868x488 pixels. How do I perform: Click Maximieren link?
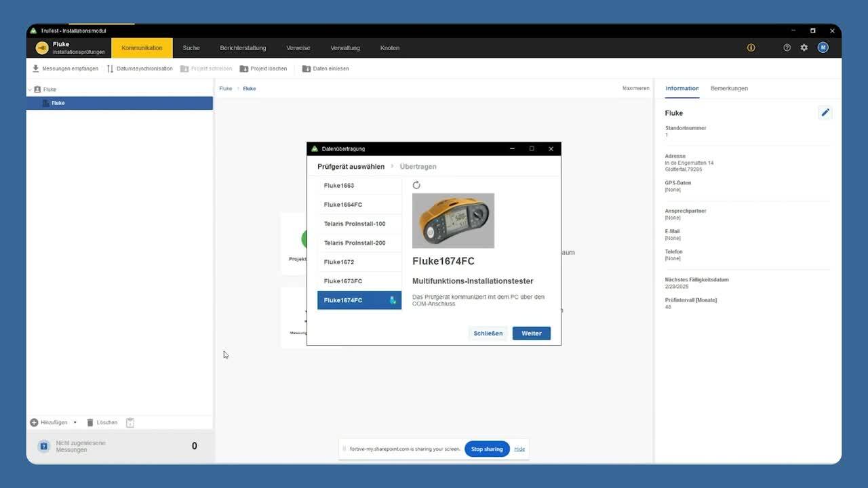click(x=636, y=88)
